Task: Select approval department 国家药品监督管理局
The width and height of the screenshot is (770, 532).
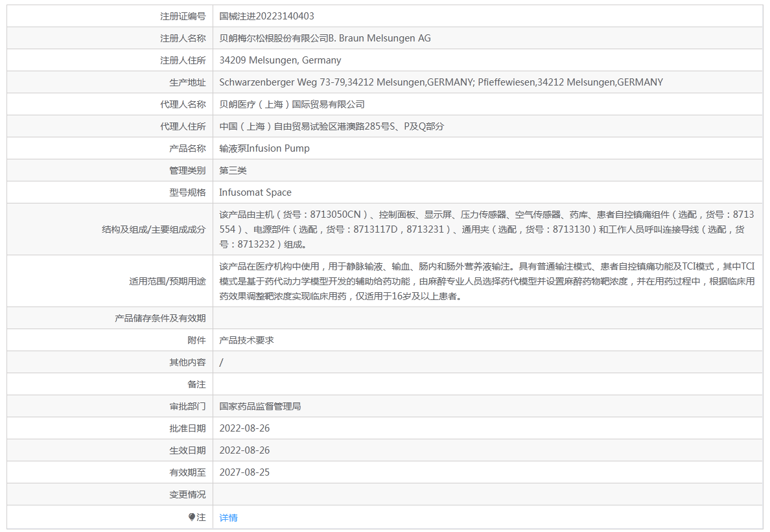Action: click(260, 406)
